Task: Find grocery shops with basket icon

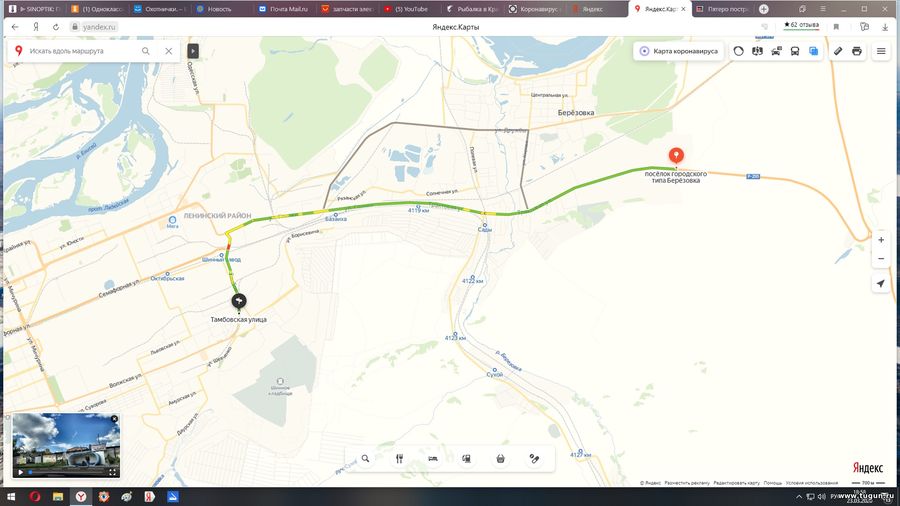Action: (501, 458)
